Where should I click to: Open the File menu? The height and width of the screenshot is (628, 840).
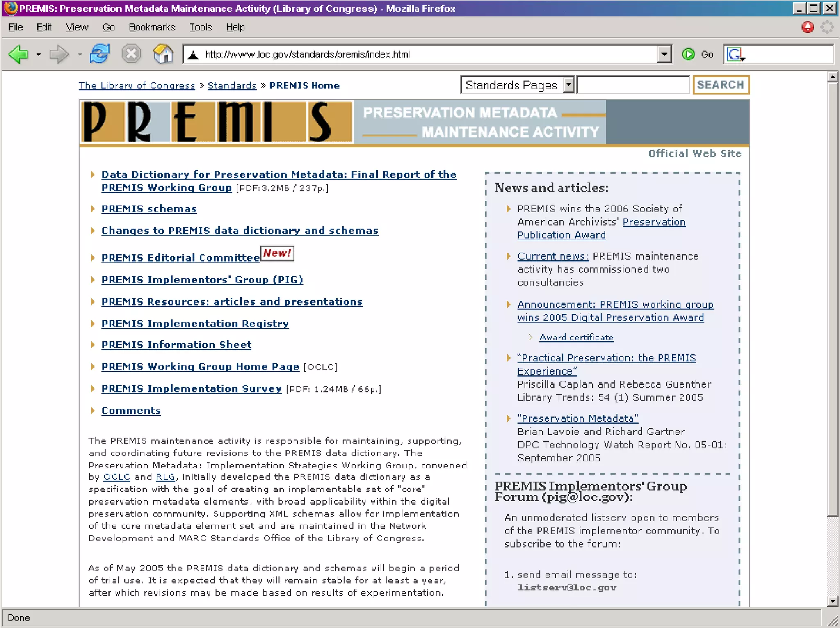[16, 27]
